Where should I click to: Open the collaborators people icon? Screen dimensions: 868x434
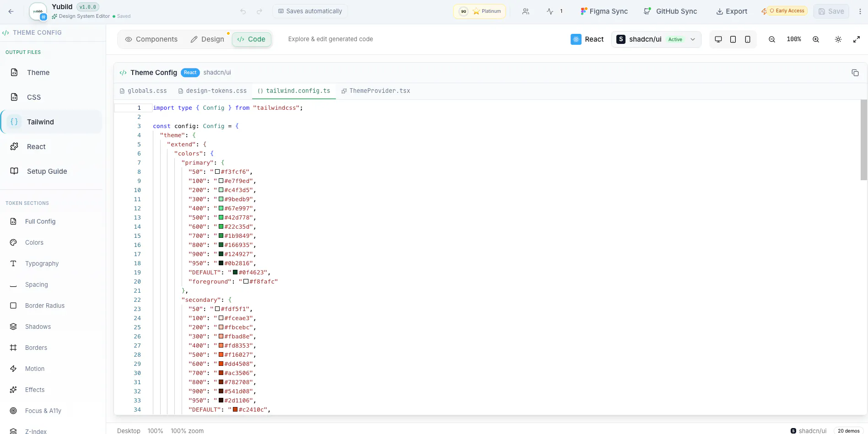[526, 11]
